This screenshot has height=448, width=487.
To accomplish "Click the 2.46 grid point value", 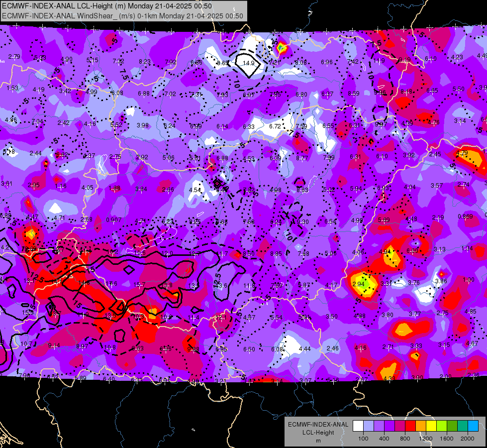I will click(x=333, y=348).
